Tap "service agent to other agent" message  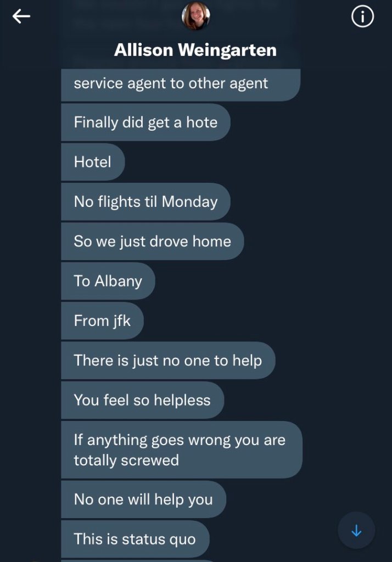coord(180,84)
